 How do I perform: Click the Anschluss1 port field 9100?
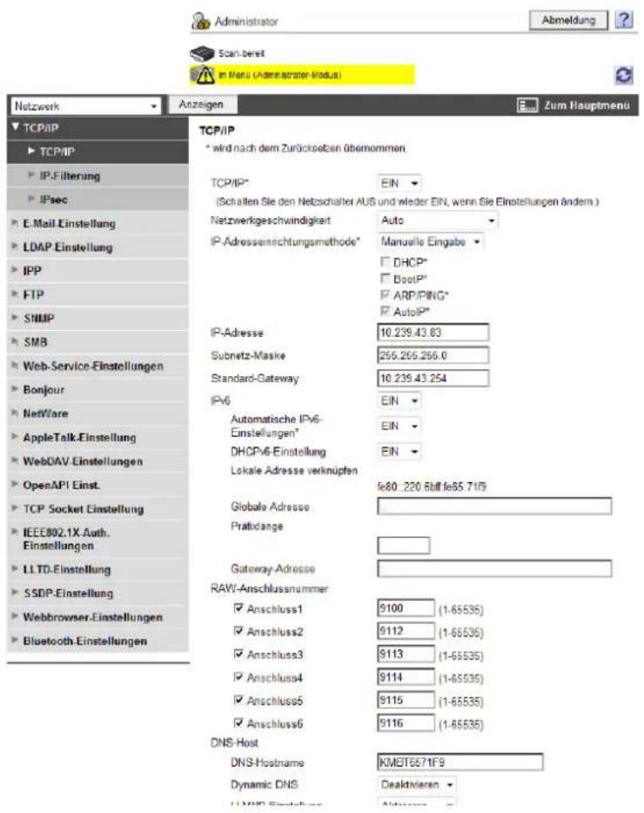click(x=406, y=608)
